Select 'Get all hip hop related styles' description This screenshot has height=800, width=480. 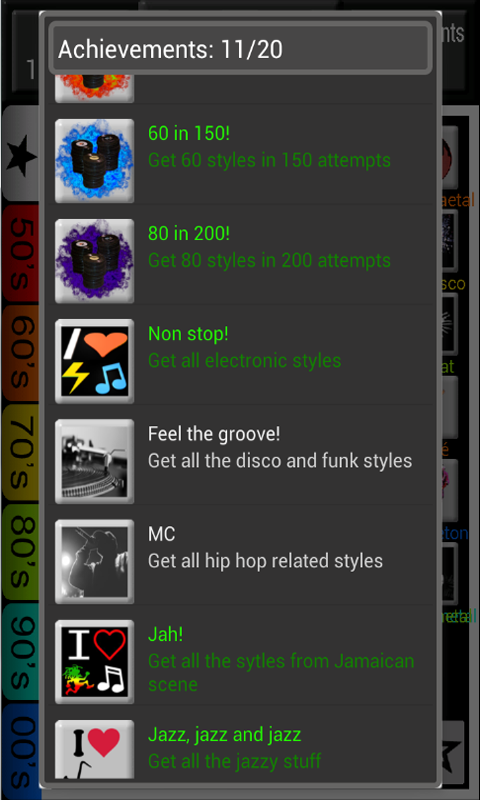tap(265, 561)
